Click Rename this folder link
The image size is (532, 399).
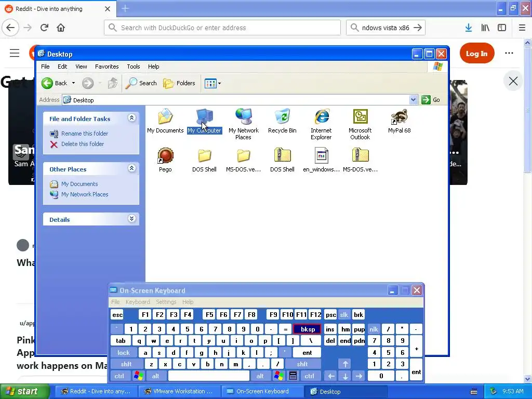click(85, 134)
